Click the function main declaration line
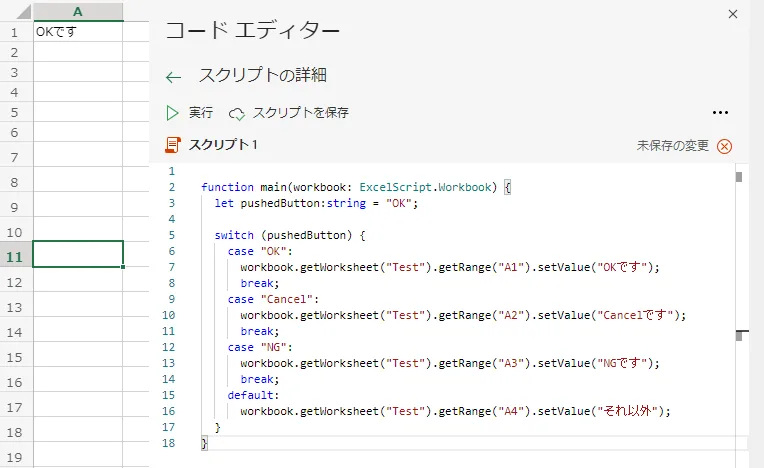The height and width of the screenshot is (468, 764). [x=355, y=187]
